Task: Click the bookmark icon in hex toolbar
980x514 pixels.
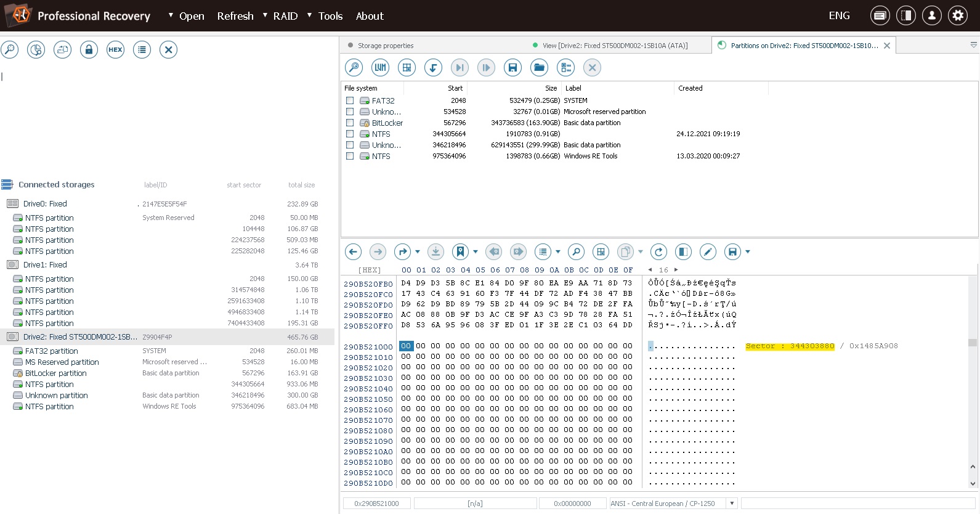Action: (x=460, y=251)
